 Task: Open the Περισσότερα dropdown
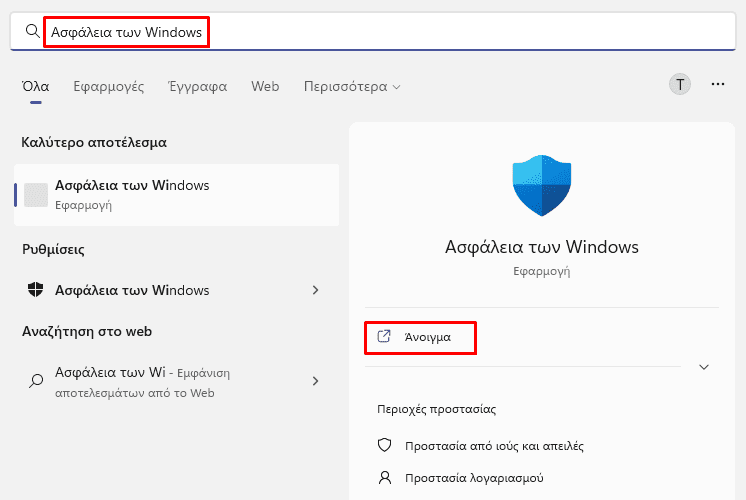[x=352, y=87]
